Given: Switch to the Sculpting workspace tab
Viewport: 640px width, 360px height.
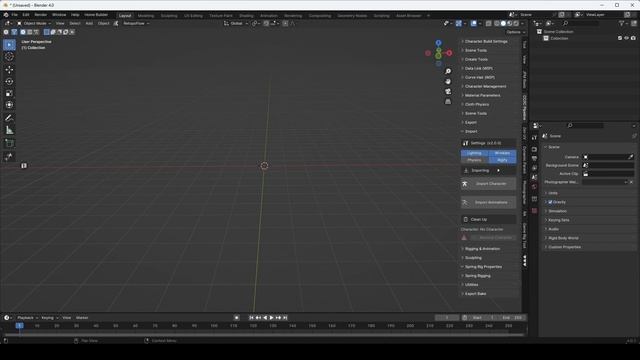Looking at the screenshot, I should (169, 16).
